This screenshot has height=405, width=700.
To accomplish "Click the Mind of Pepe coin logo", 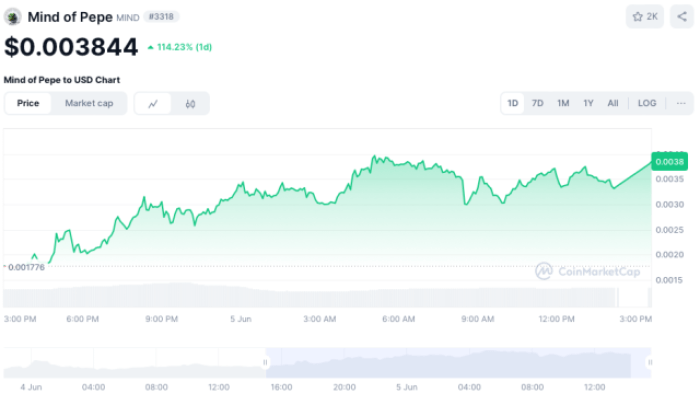I will (13, 17).
